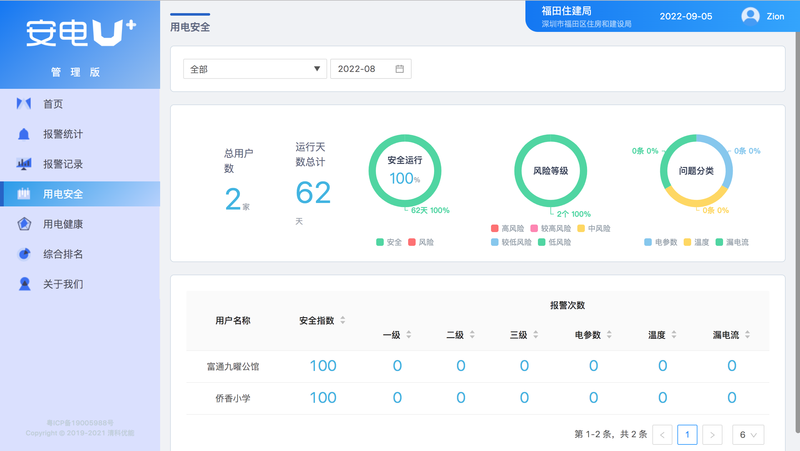Open 关于我们 menu item
Image resolution: width=800 pixels, height=451 pixels.
(x=80, y=284)
